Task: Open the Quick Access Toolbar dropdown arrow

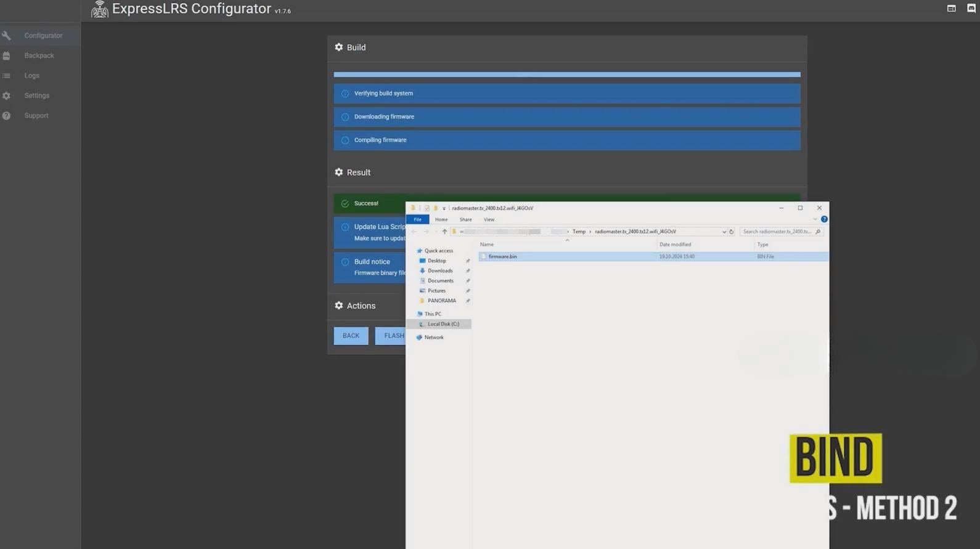Action: point(444,208)
